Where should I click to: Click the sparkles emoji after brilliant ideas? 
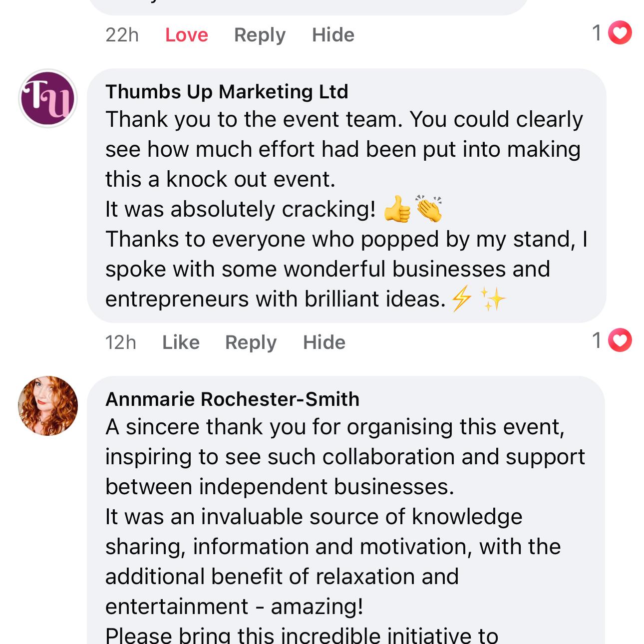click(492, 299)
